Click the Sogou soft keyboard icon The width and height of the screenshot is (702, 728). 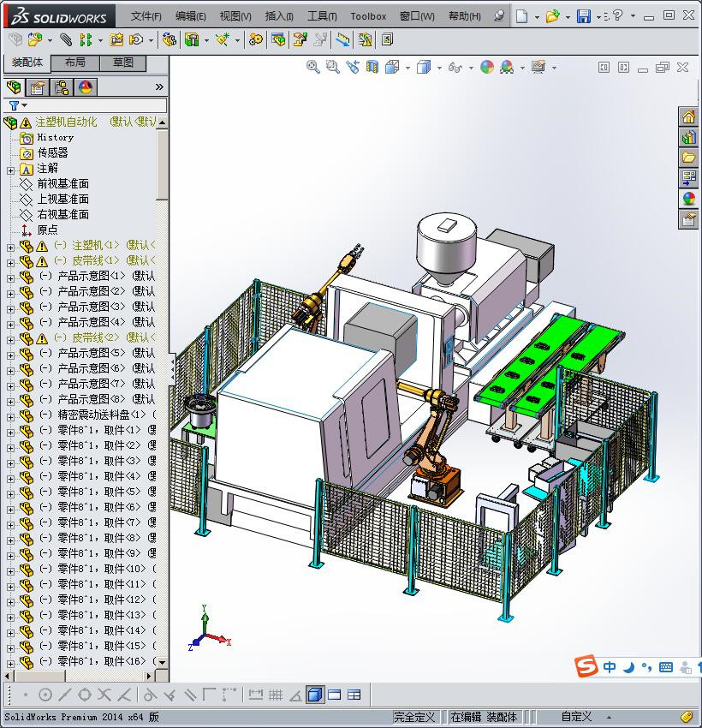coord(665,667)
